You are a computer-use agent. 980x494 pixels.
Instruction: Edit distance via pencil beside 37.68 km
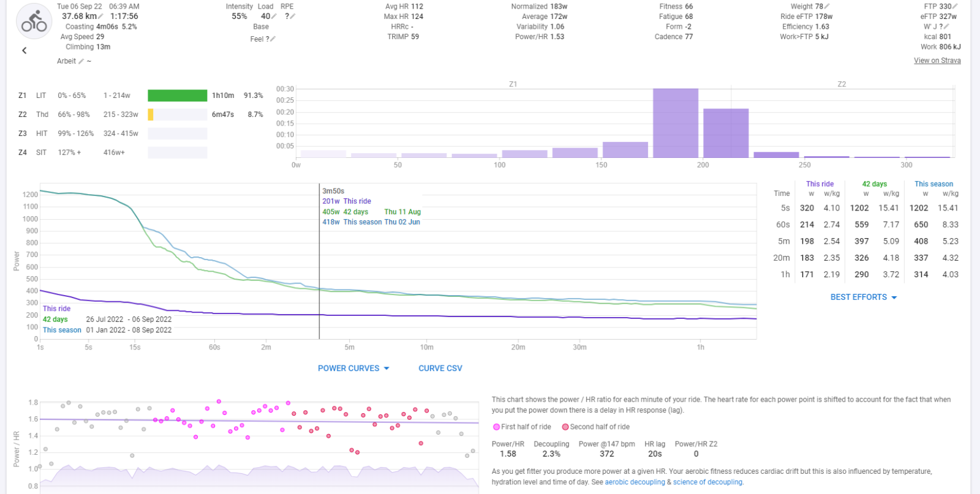click(x=101, y=17)
